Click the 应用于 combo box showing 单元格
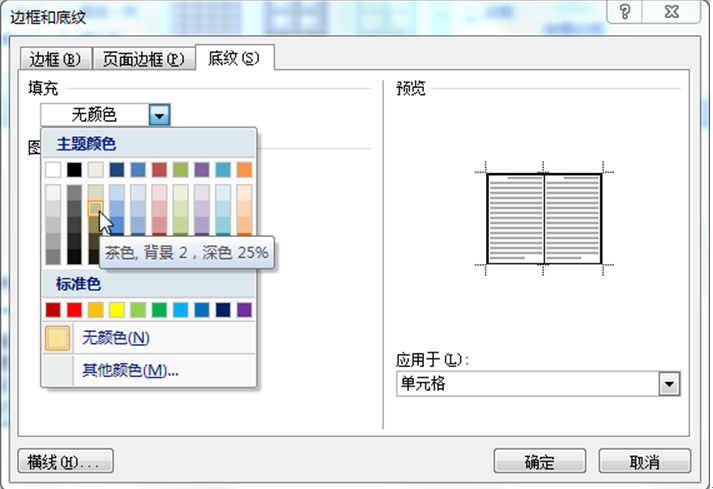This screenshot has width=713, height=489. (528, 385)
